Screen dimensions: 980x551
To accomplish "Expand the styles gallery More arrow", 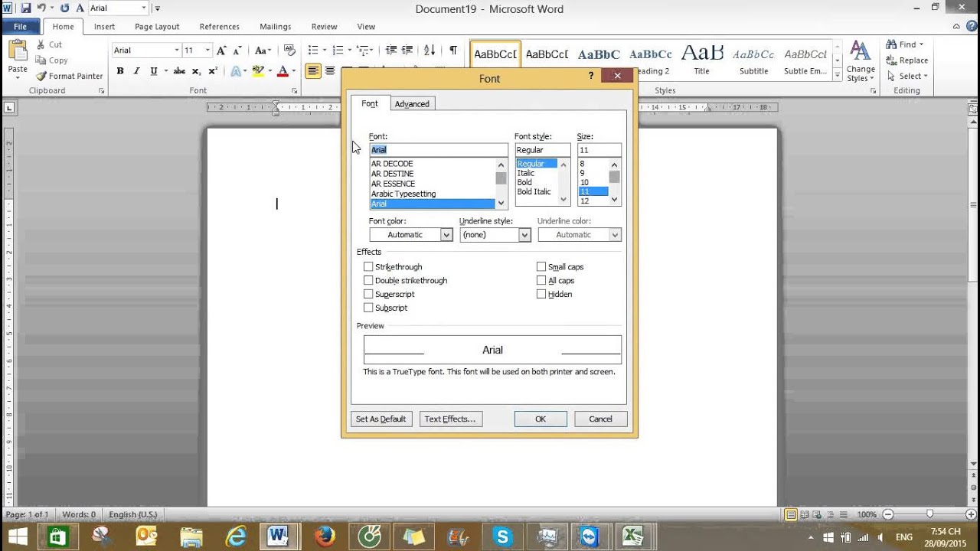I will 838,75.
